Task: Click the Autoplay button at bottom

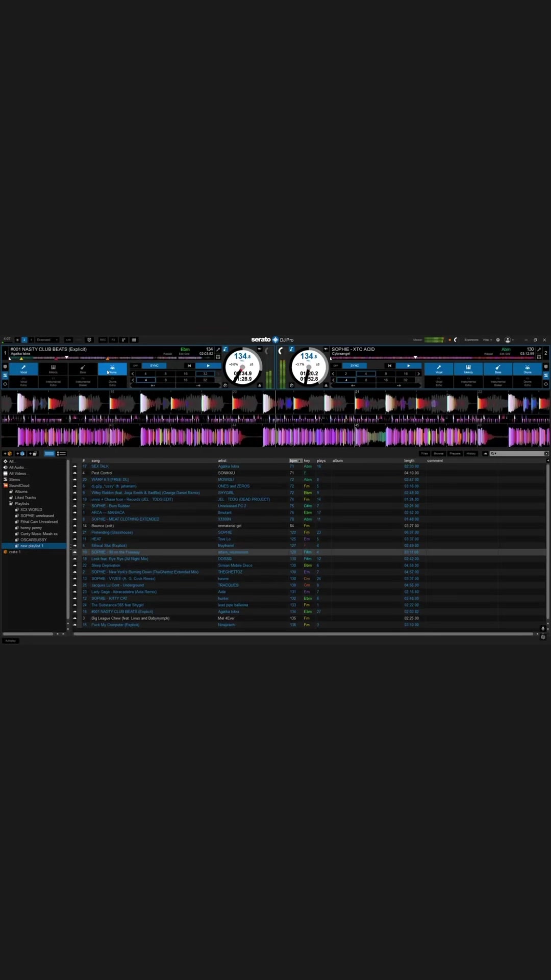Action: [11, 641]
